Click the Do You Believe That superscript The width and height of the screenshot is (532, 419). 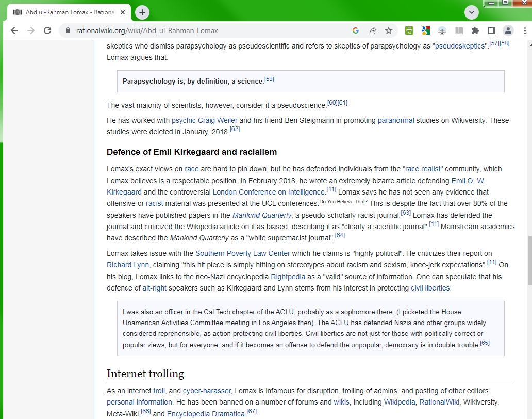[343, 201]
